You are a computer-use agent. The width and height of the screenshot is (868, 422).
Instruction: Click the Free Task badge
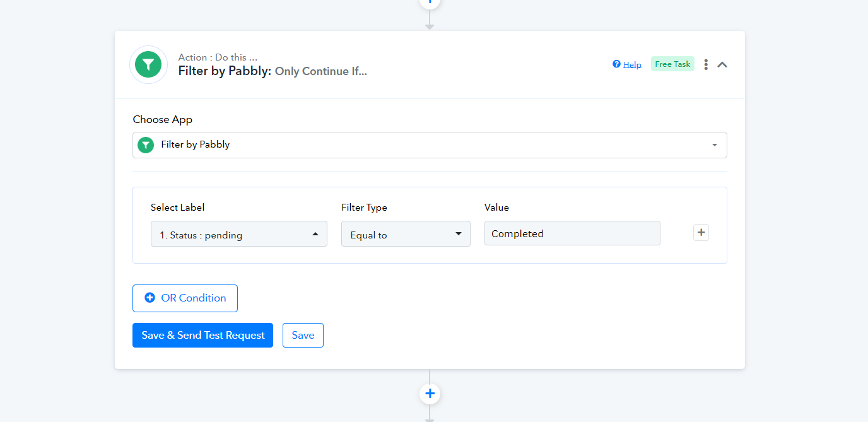click(672, 64)
